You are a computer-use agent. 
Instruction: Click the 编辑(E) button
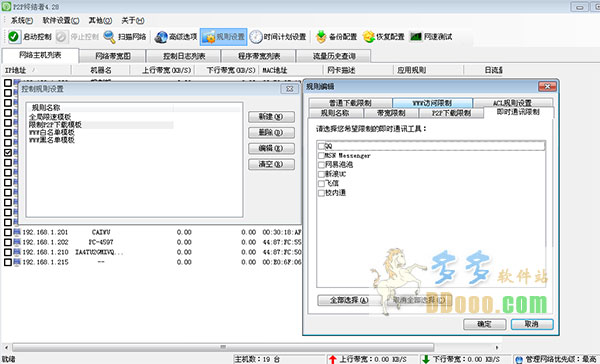(271, 148)
